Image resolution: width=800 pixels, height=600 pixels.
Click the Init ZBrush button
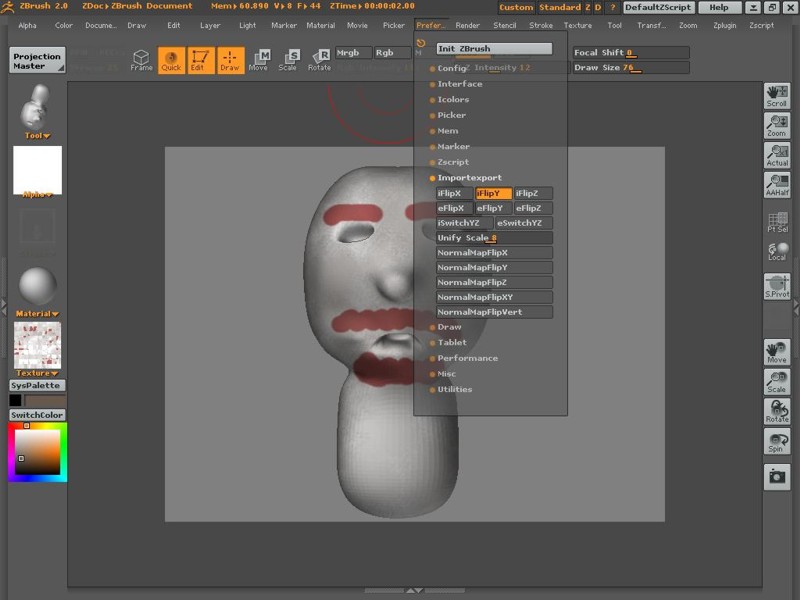[494, 48]
